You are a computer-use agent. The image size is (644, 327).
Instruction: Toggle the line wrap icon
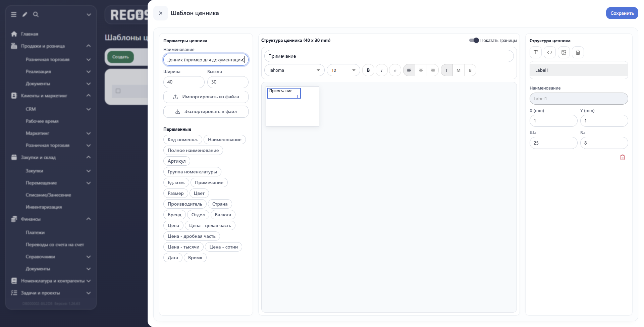pyautogui.click(x=395, y=70)
